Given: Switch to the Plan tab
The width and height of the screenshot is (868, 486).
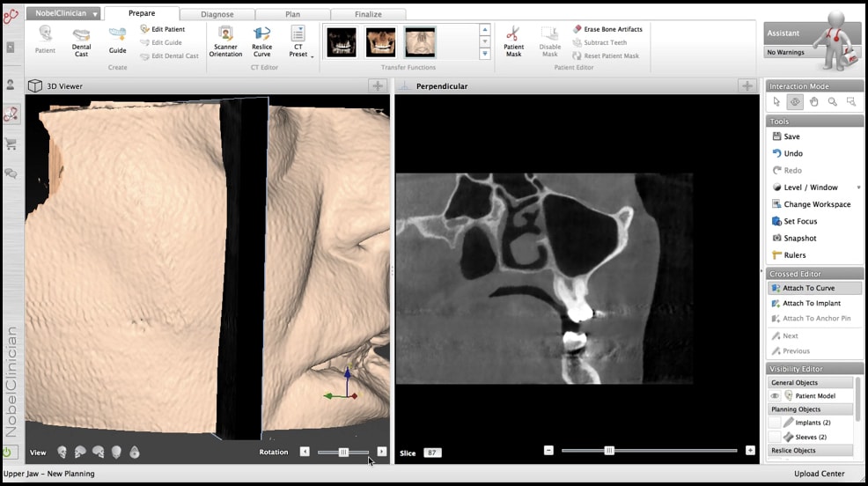Looking at the screenshot, I should click(293, 14).
